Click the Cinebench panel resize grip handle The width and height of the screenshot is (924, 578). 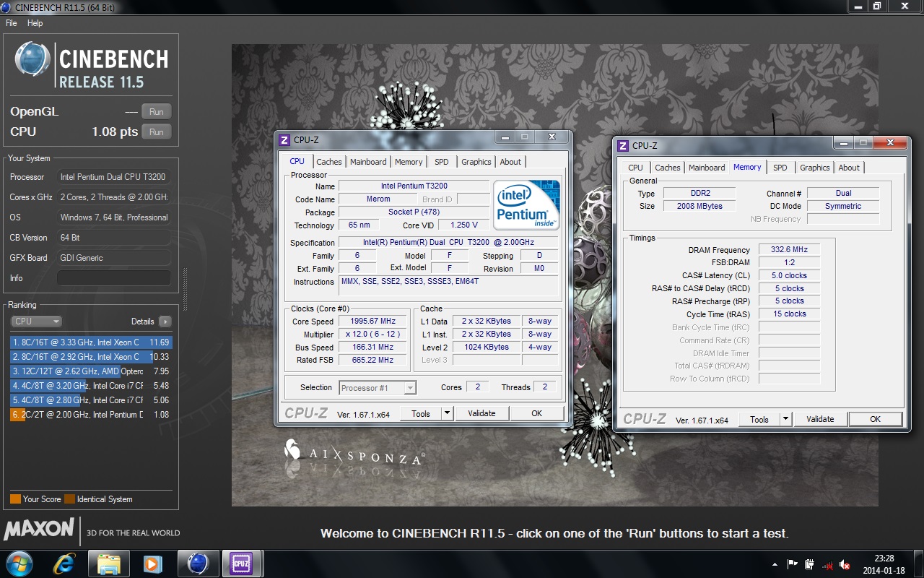point(185,289)
